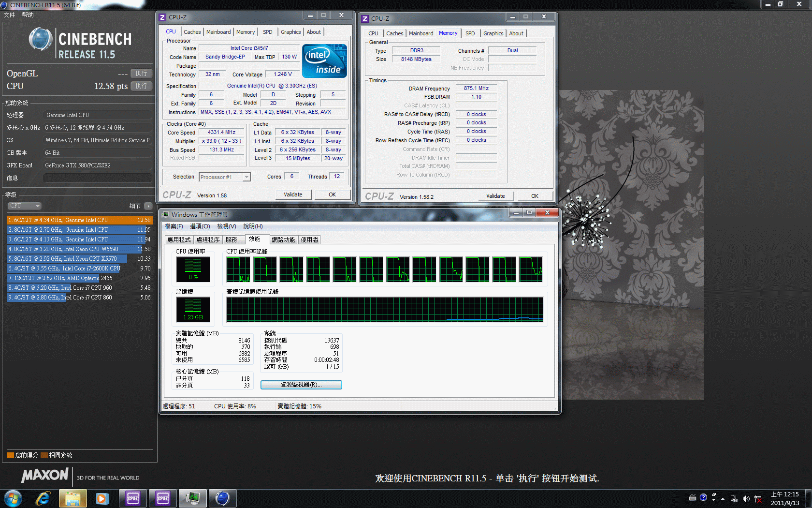The width and height of the screenshot is (812, 508).
Task: Select ranking row 6C/12T @ 4.34 GHz
Action: coord(80,220)
